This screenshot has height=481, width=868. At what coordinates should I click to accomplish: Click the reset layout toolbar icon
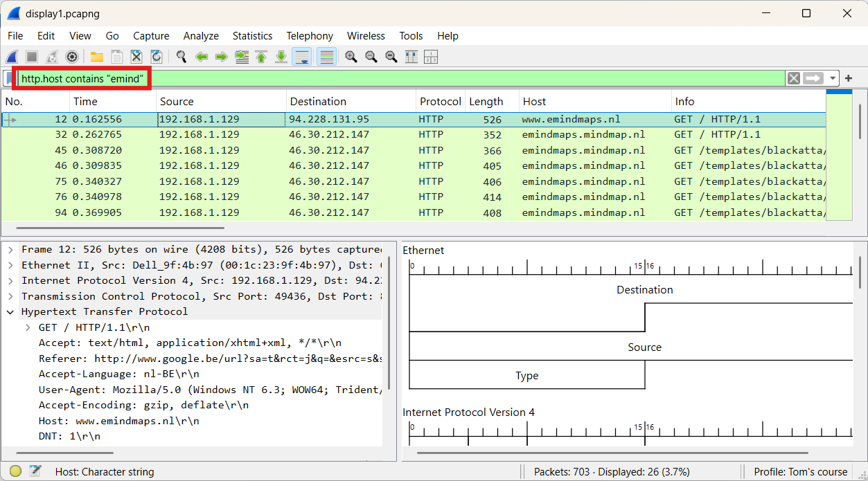click(x=431, y=57)
